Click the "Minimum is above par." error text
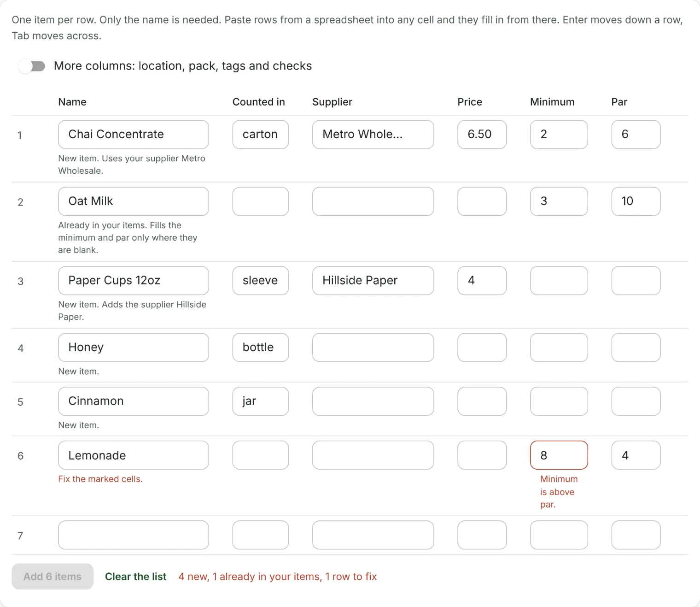Screen dimensions: 700x607 (559, 492)
